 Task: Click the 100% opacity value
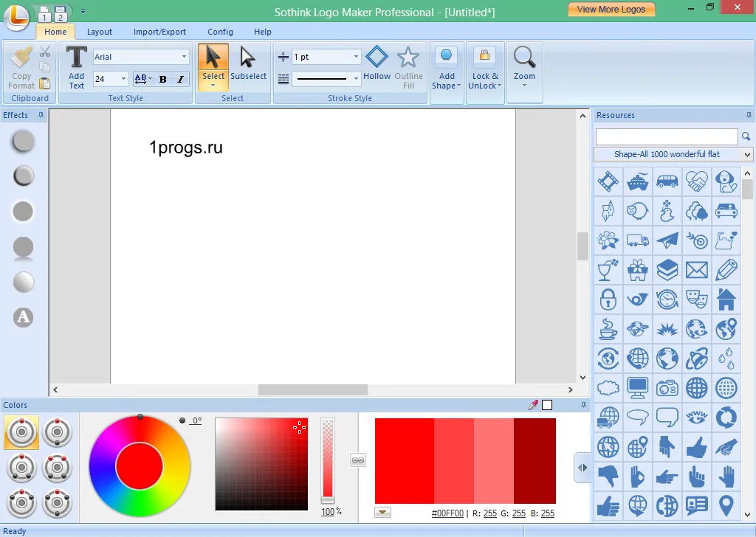point(328,511)
